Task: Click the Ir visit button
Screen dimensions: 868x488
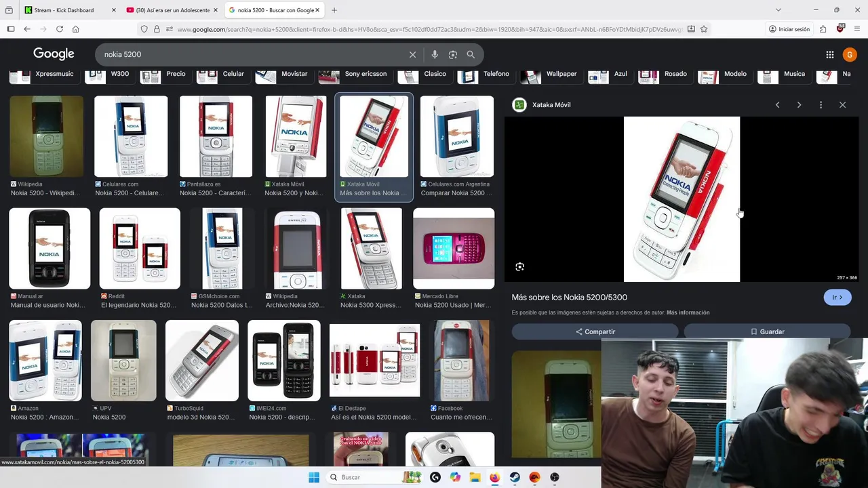Action: click(837, 298)
